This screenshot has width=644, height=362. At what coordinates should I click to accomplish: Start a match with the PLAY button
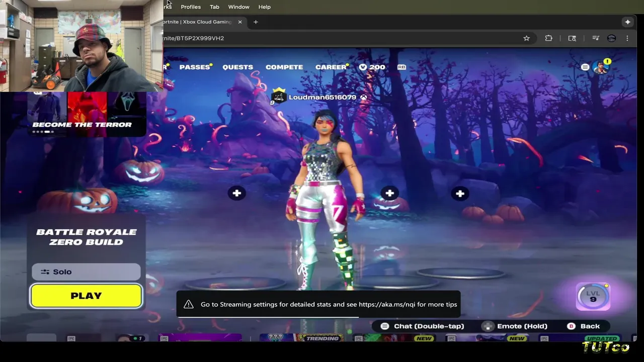coord(86,296)
